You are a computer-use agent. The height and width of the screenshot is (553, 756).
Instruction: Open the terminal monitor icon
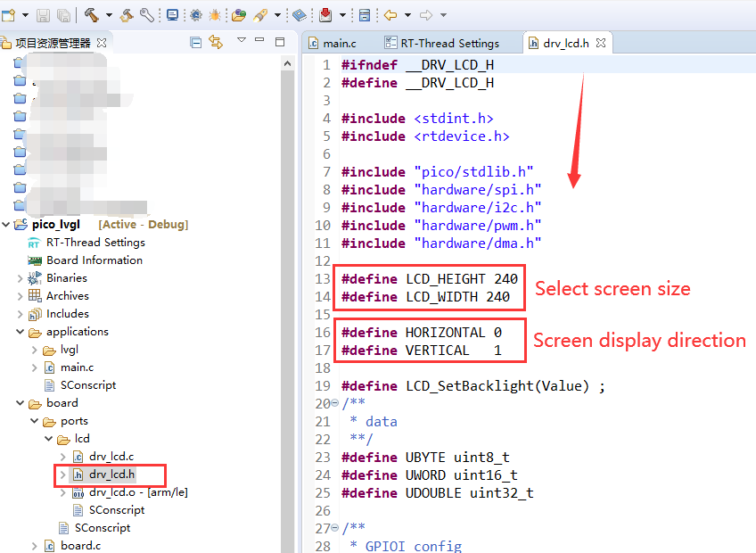point(172,14)
